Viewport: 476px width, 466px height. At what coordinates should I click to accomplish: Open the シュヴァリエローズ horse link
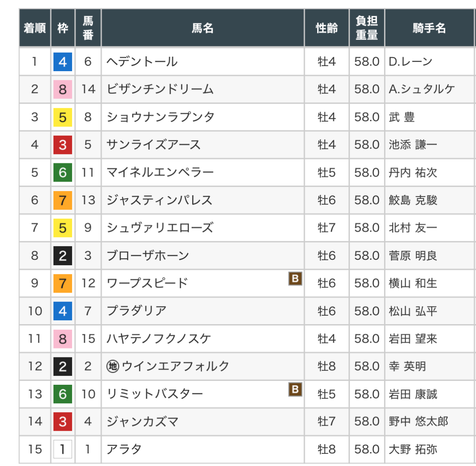[x=160, y=228]
